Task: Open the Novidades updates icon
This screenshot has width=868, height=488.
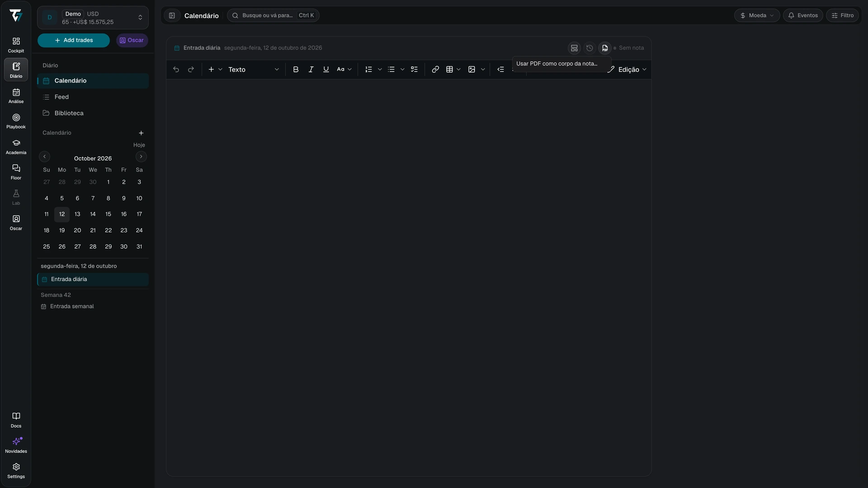Action: 16,446
